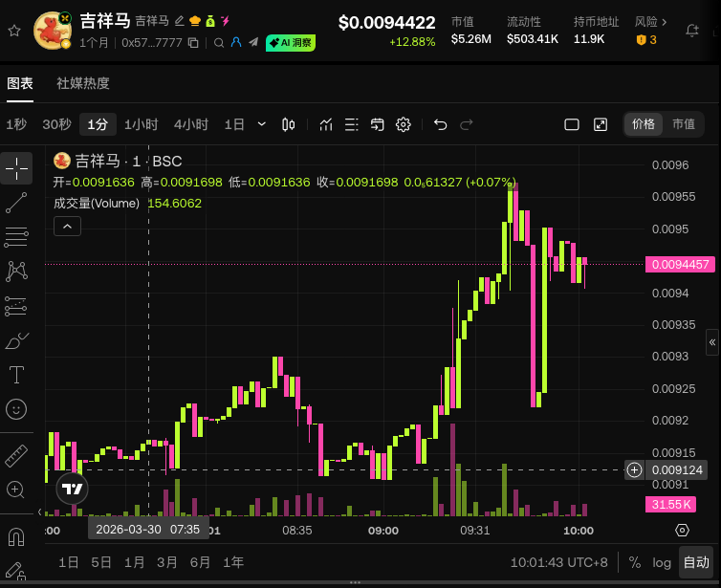The height and width of the screenshot is (588, 721).
Task: Select the 1秒 timeframe
Action: coord(16,124)
